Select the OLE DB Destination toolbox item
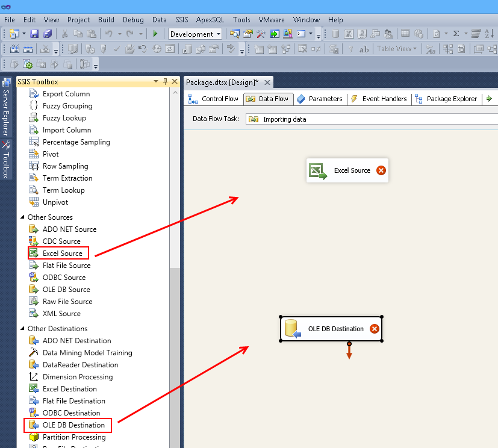The height and width of the screenshot is (448, 498). pos(73,425)
